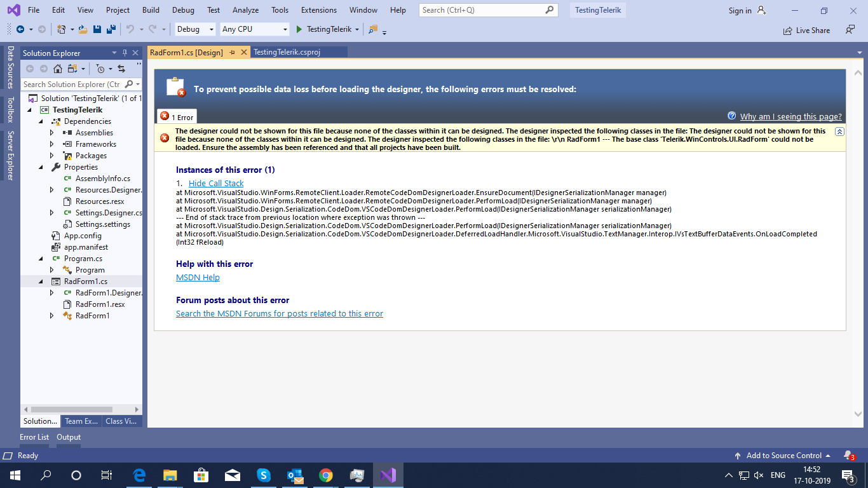Select App.config in Solution Explorer

(x=83, y=236)
